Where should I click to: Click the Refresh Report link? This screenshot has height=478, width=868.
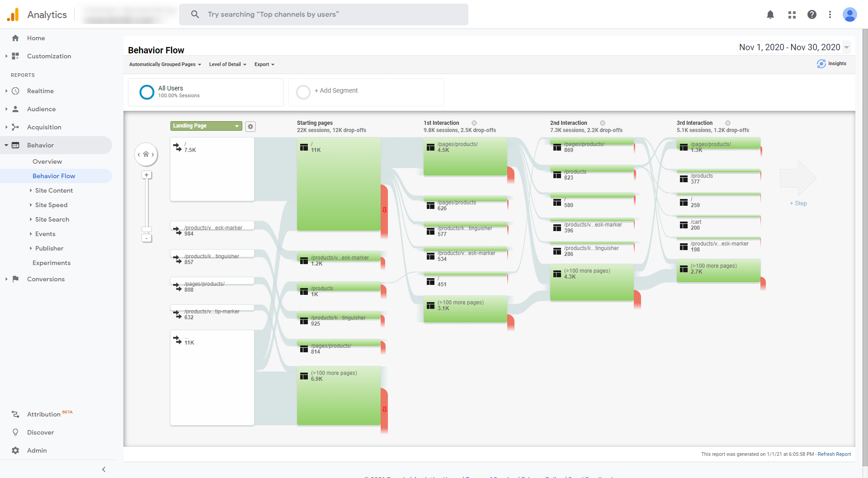tap(834, 454)
